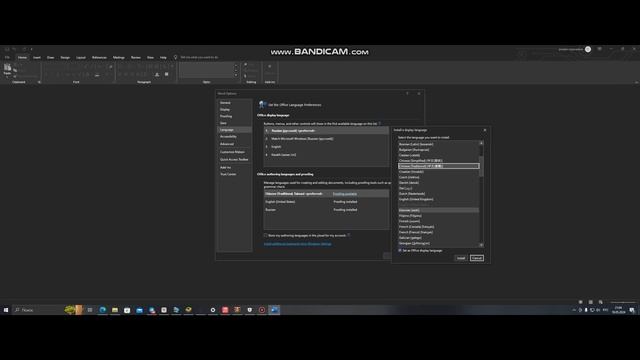Select 'Match Microsoft Windows' display language row
Screen dimensions: 640x360
pyautogui.click(x=326, y=139)
